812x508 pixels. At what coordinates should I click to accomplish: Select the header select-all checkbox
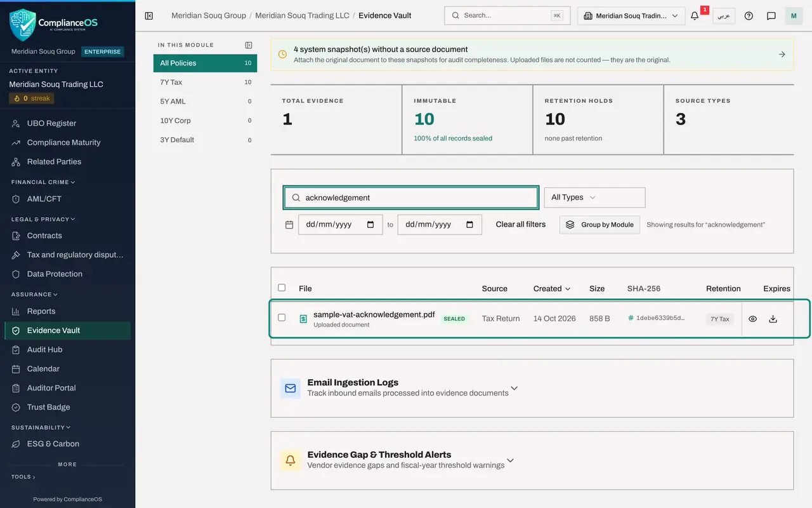click(x=282, y=288)
